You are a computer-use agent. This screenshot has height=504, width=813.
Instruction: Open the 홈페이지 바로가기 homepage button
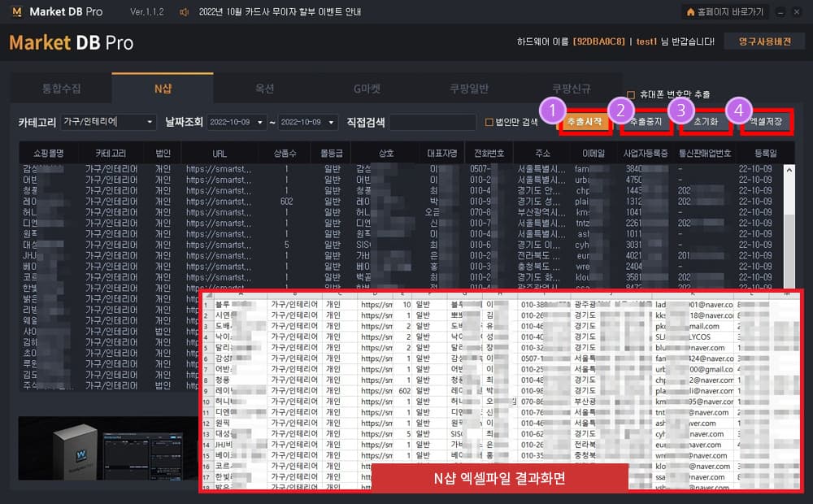[x=725, y=12]
